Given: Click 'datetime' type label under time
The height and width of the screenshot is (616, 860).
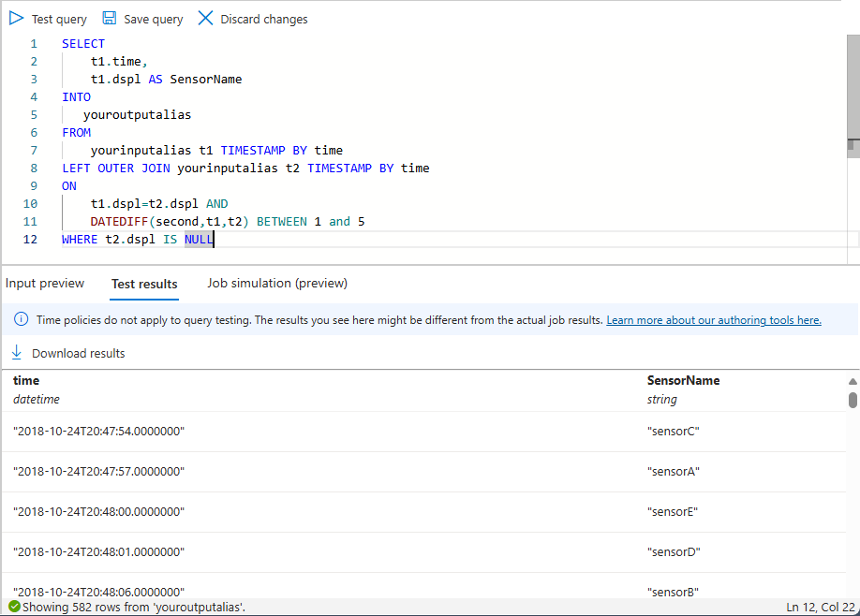Looking at the screenshot, I should [37, 400].
